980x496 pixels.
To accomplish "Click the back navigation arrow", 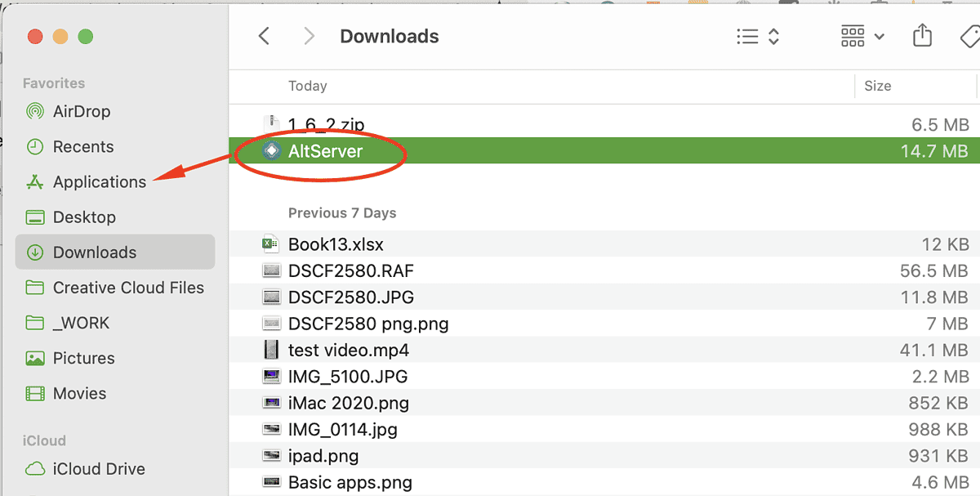I will (x=262, y=36).
